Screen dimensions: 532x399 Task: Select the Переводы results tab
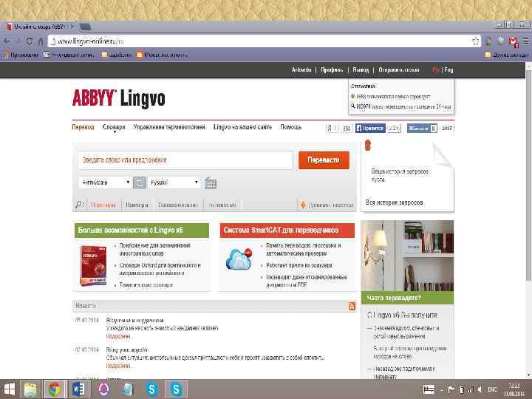[103, 205]
